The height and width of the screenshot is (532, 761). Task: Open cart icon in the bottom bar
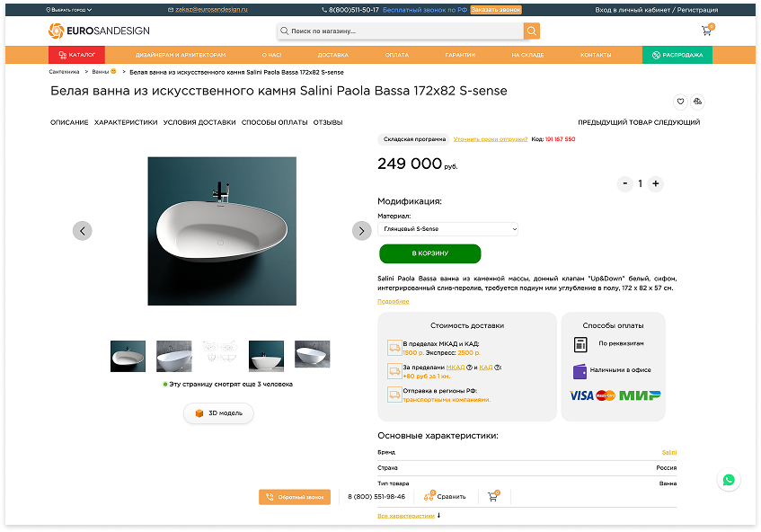493,496
